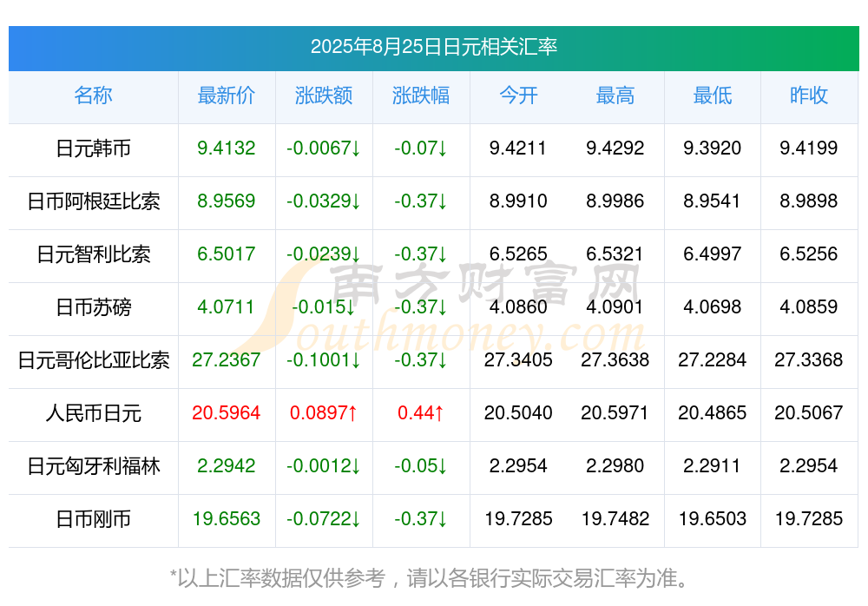Click previous close 8.9898
This screenshot has height=606, width=868.
point(809,201)
